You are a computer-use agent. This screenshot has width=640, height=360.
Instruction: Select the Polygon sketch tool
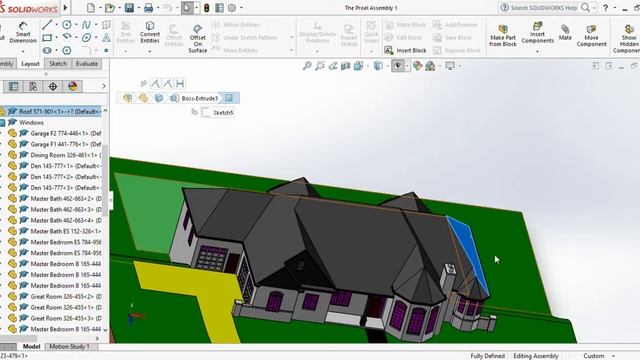point(67,51)
